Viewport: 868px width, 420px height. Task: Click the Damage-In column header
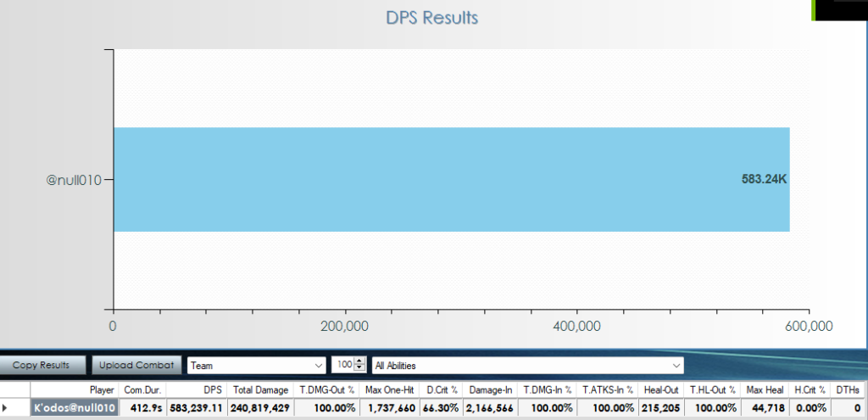coord(490,389)
